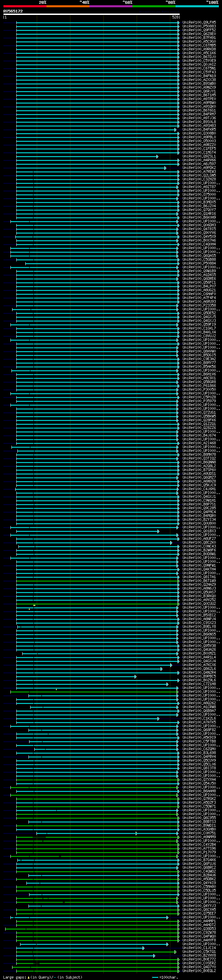Select the UniRef100_B4FRM7 label
This screenshot has width=222, height=980.
click(199, 114)
